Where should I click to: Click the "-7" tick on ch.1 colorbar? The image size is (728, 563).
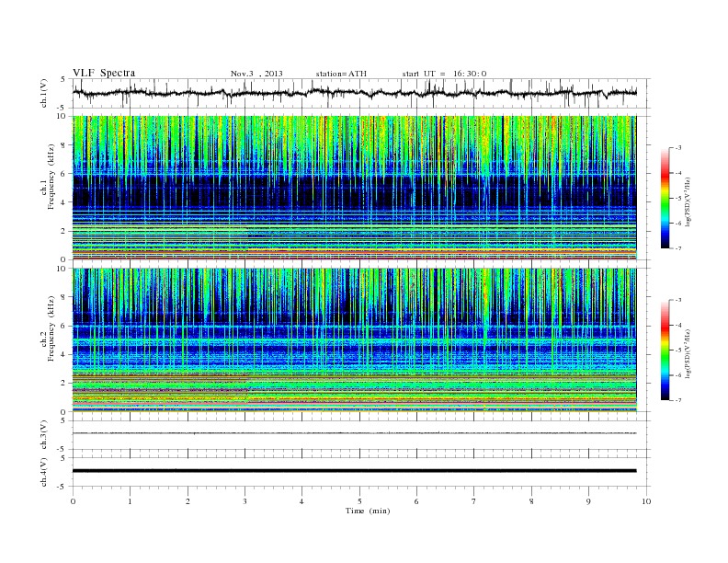click(678, 248)
